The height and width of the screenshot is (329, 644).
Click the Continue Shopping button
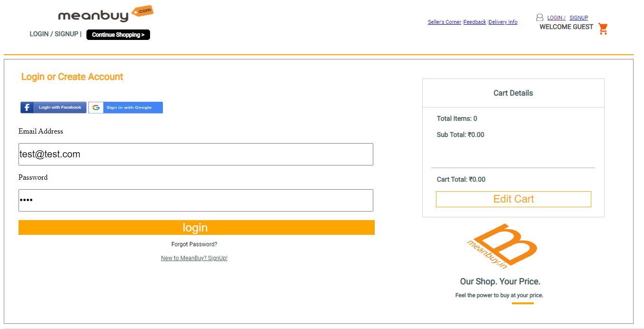[x=118, y=35]
